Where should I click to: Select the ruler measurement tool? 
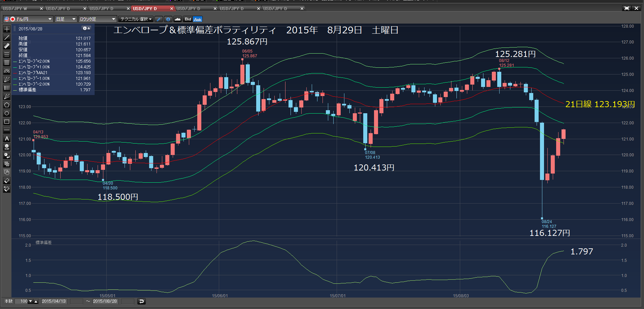(x=6, y=46)
